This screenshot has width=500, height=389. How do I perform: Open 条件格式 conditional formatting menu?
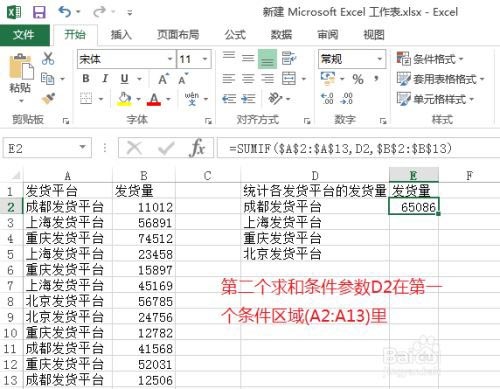click(430, 59)
